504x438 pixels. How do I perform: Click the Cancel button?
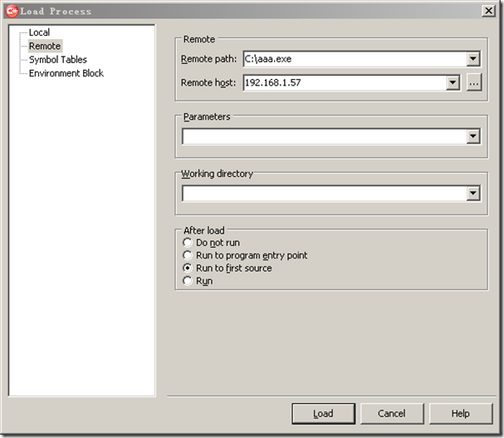[392, 414]
